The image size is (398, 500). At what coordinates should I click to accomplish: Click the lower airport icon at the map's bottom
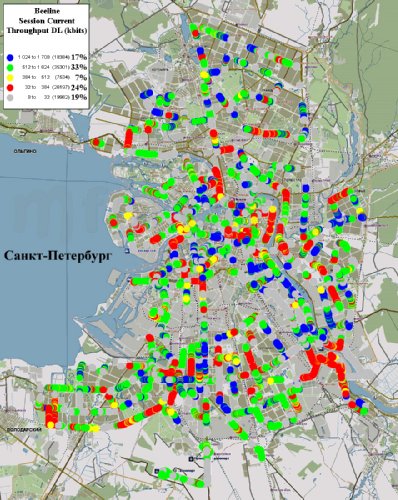(x=157, y=471)
